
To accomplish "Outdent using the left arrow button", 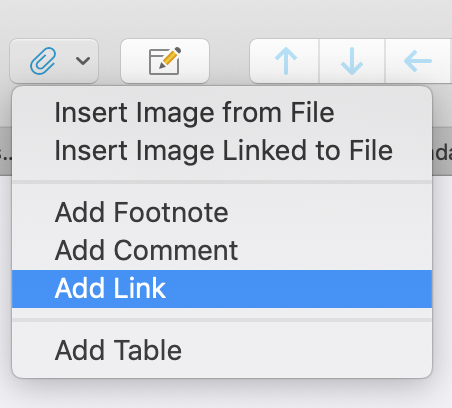I will (x=418, y=61).
